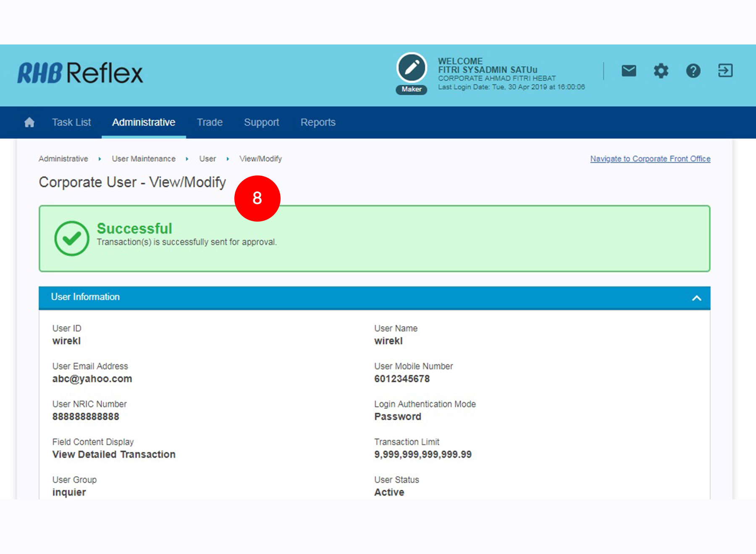
Task: Click the RHB Reflex logo
Action: click(x=80, y=73)
